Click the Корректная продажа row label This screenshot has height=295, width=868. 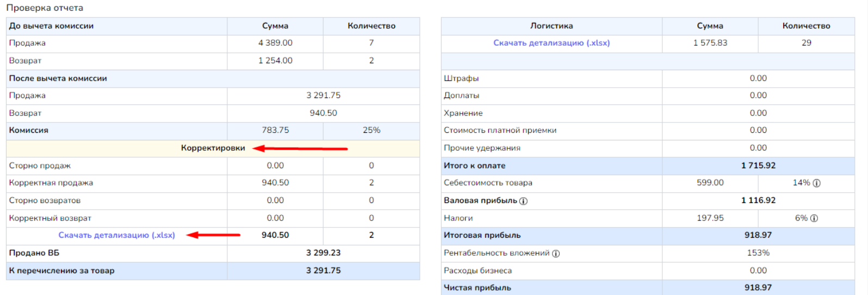coord(51,183)
